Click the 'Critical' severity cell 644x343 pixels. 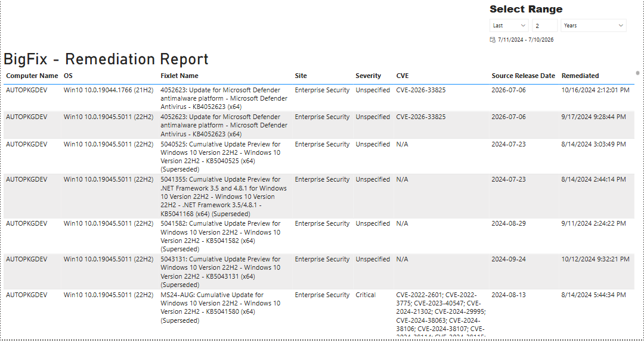click(365, 295)
